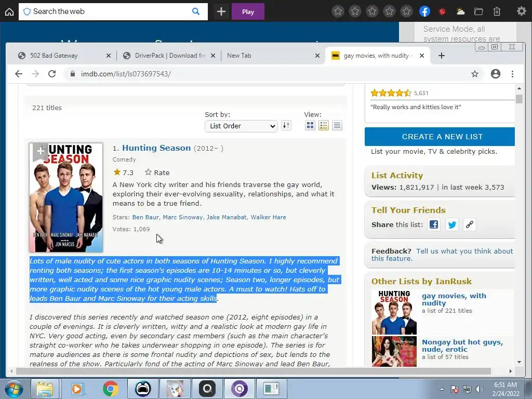Viewport: 532px width, 399px height.
Task: Open the weather icon in top toolbar
Action: [x=460, y=12]
